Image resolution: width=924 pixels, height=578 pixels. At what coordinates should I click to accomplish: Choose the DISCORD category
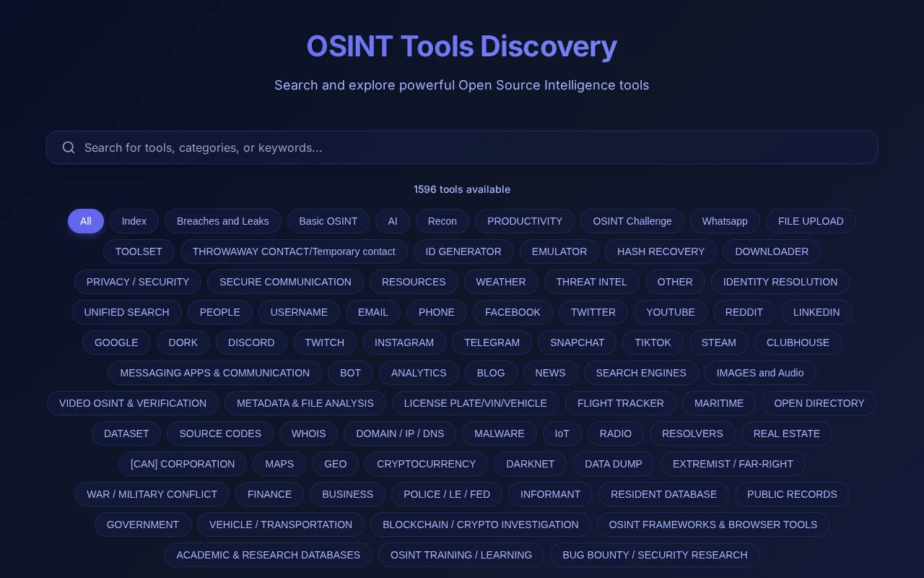(251, 342)
